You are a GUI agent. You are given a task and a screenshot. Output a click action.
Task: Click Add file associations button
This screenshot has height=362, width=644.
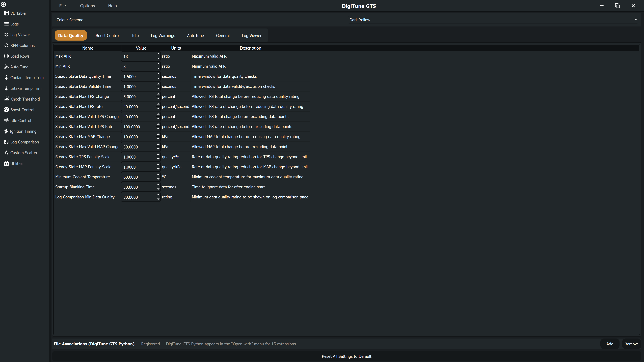pos(610,344)
